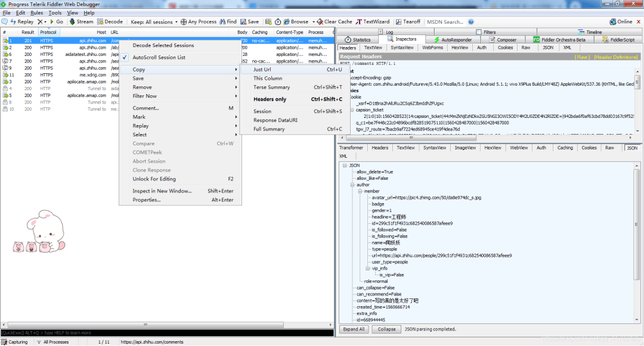
Task: Click the [Header Definitions] link
Action: click(x=616, y=57)
